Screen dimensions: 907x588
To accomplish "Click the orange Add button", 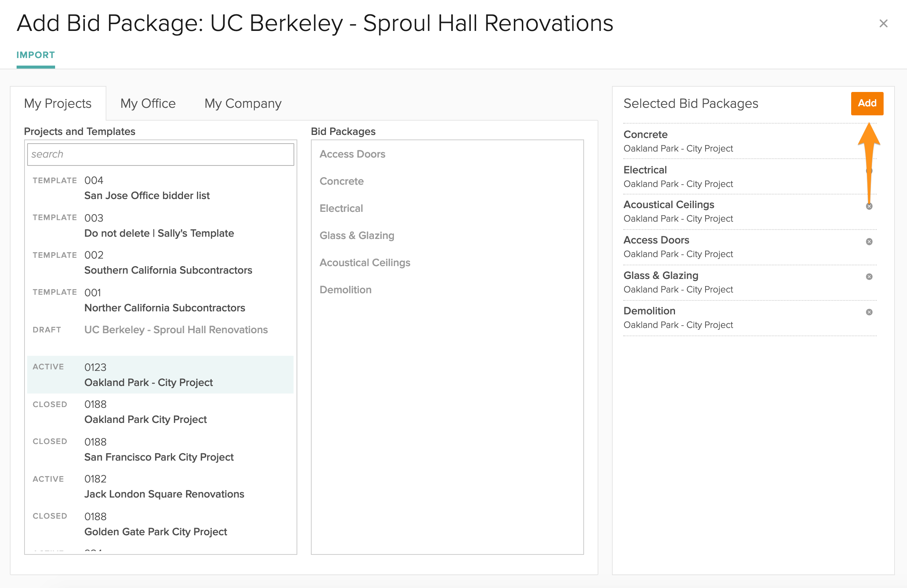I will tap(867, 103).
